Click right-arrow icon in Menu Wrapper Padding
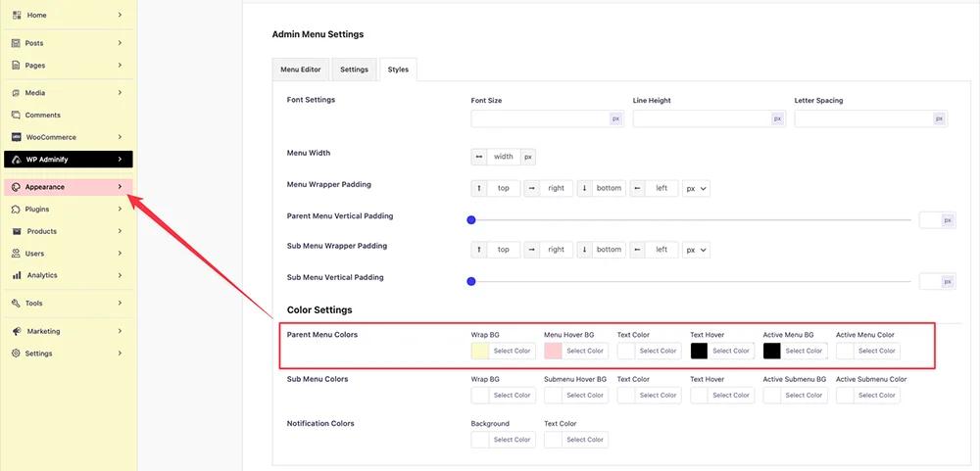This screenshot has height=471, width=980. pos(532,188)
